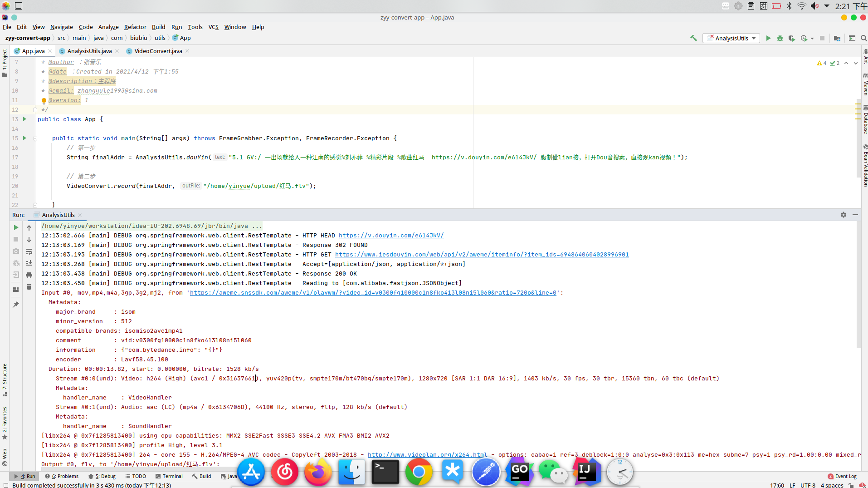The height and width of the screenshot is (488, 868).
Task: Toggle scroll to end of console
Action: [x=29, y=263]
